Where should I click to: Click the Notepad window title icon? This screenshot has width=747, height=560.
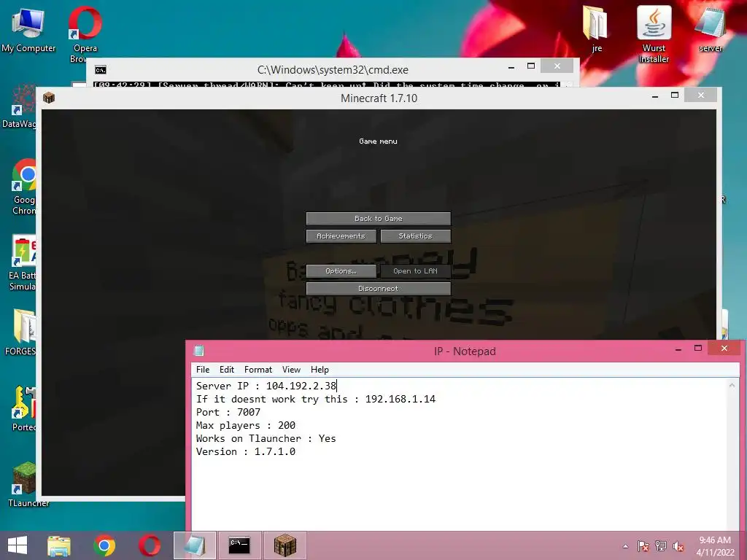198,351
